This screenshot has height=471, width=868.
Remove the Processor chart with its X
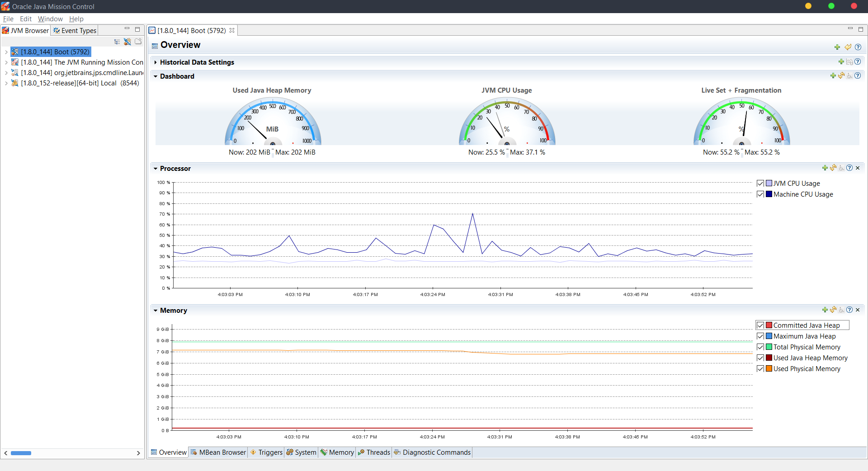pyautogui.click(x=858, y=168)
